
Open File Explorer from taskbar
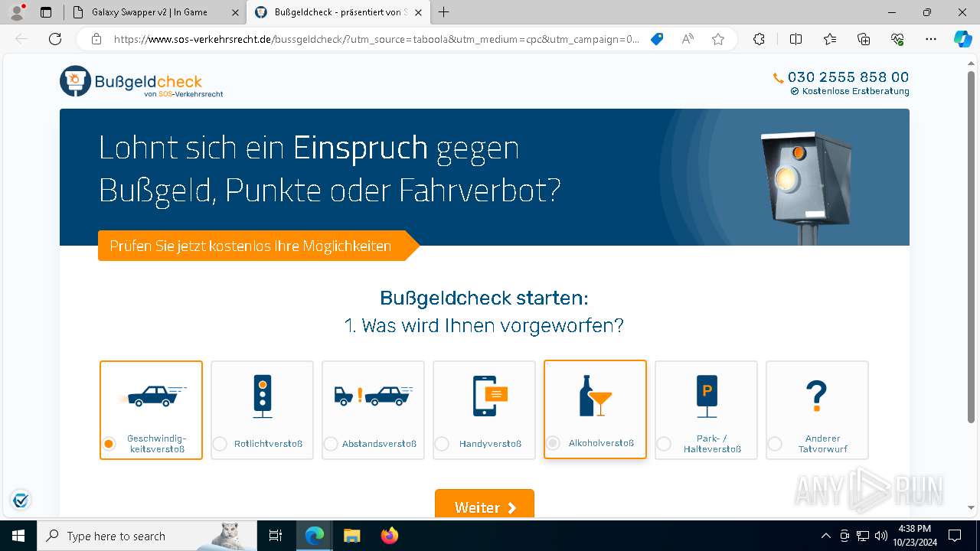(x=351, y=536)
